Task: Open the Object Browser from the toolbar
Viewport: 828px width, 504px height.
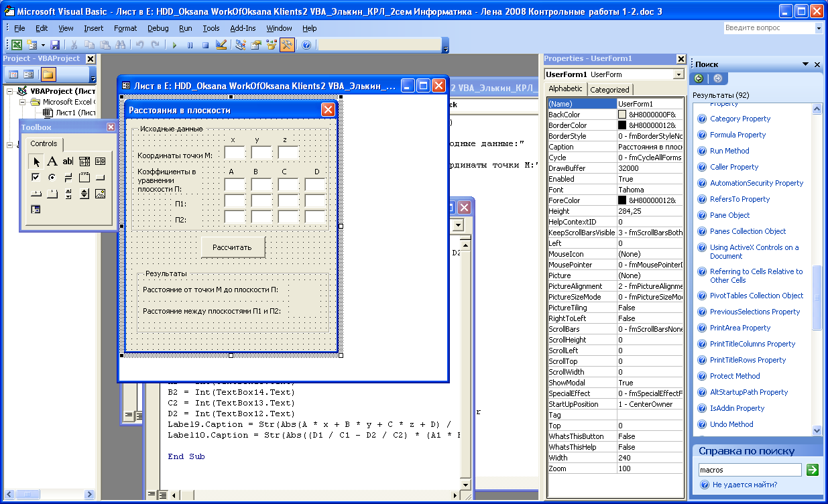Action: pos(272,45)
